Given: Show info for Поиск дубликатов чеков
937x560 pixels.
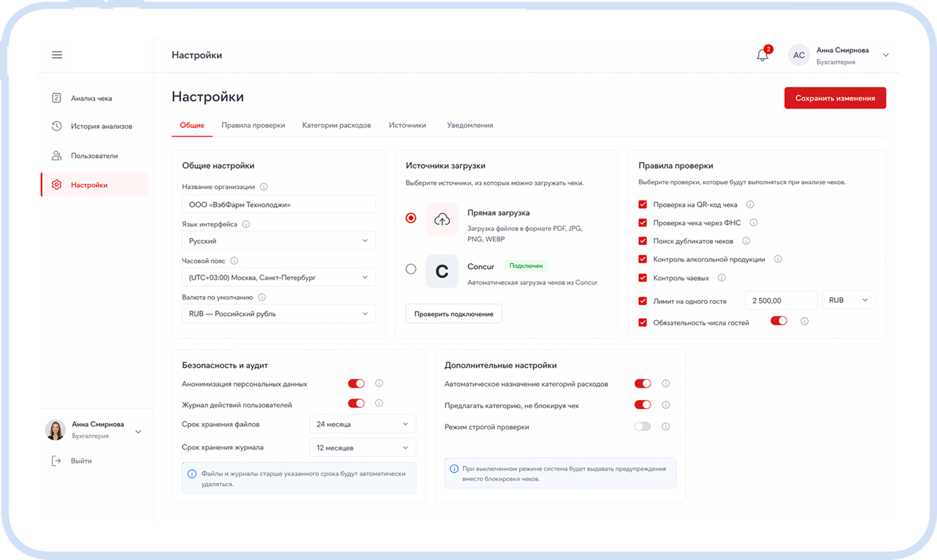Looking at the screenshot, I should click(x=746, y=240).
